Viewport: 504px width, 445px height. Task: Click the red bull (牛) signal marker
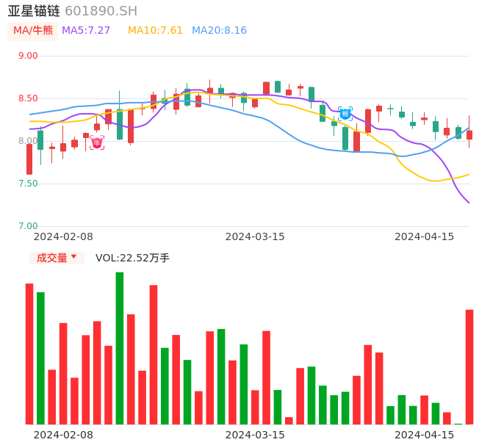(97, 143)
